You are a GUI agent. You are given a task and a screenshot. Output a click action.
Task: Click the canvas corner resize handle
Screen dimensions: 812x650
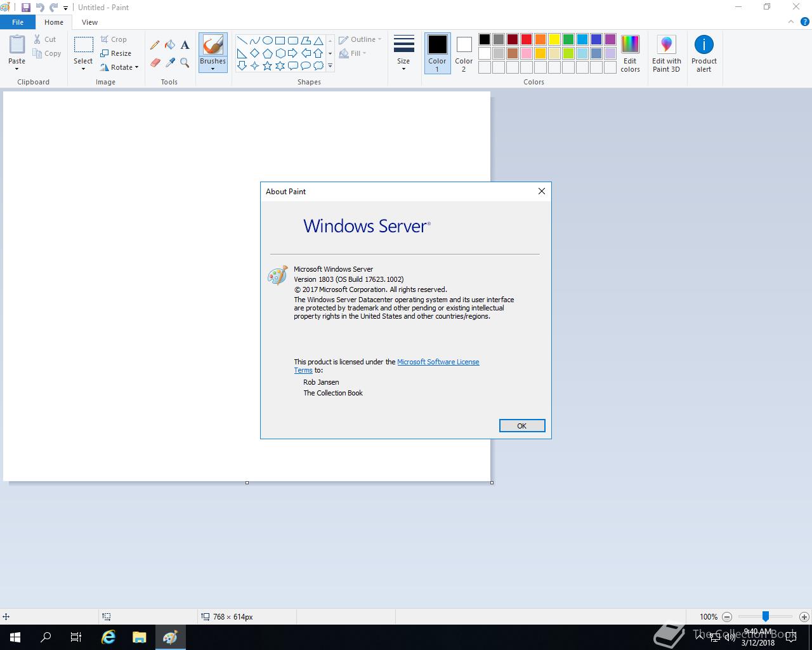tap(492, 482)
